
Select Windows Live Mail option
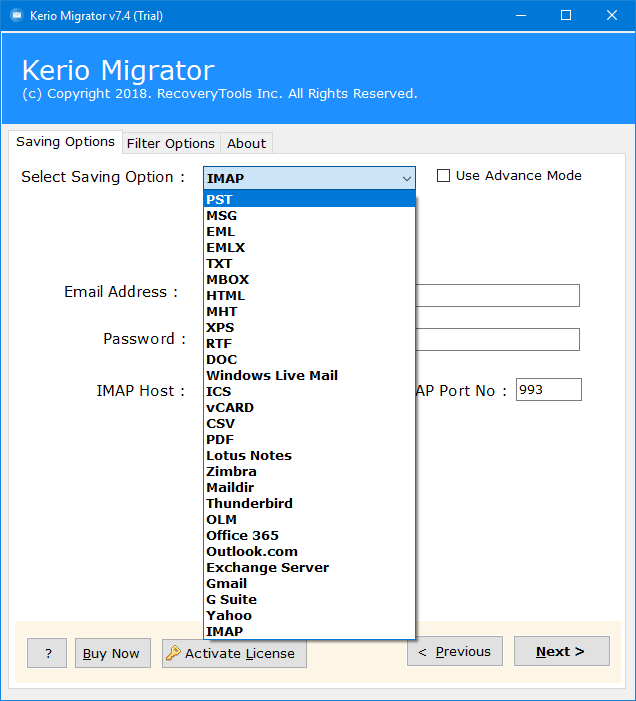point(309,376)
